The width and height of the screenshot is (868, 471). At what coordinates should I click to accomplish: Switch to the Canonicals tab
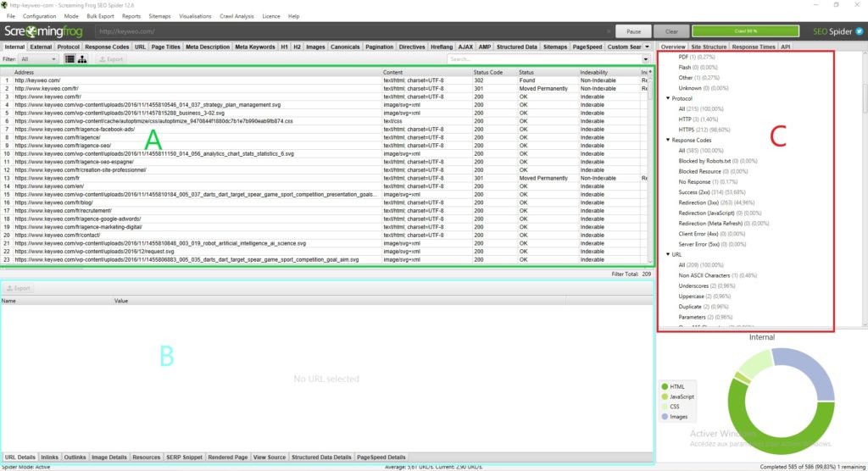[x=345, y=47]
